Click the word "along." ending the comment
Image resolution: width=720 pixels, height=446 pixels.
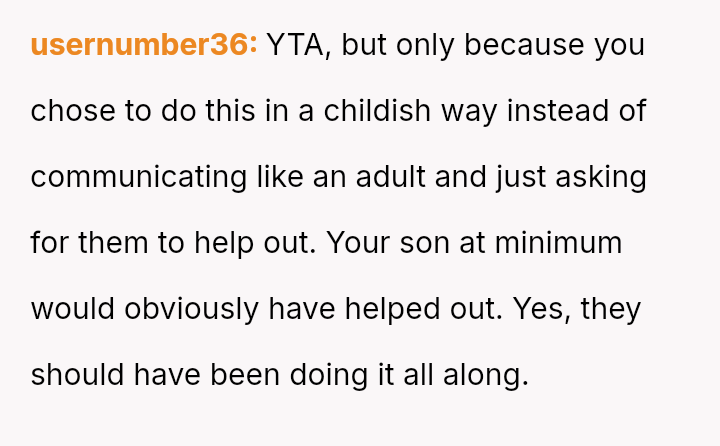pyautogui.click(x=484, y=375)
